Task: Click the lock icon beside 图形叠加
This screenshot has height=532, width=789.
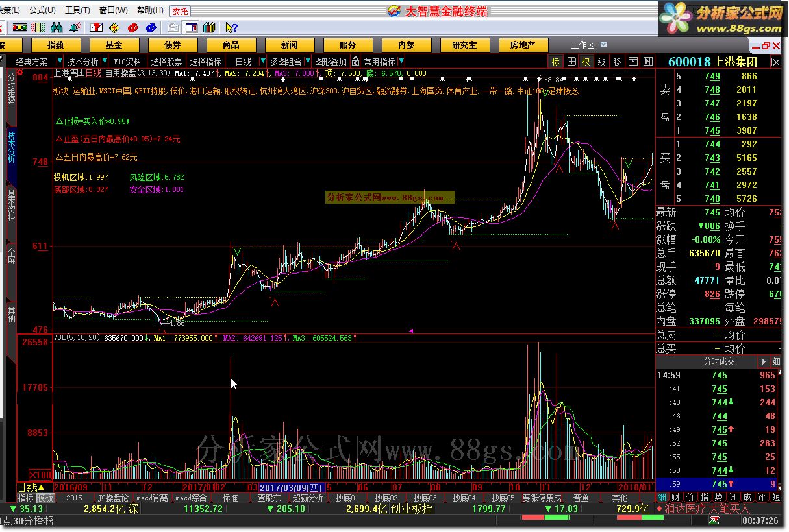Action: [355, 62]
